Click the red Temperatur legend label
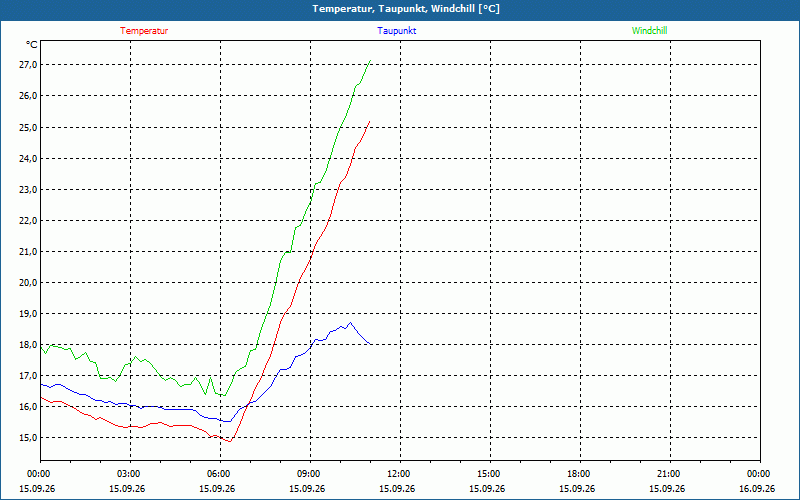800x500 pixels. click(x=144, y=31)
